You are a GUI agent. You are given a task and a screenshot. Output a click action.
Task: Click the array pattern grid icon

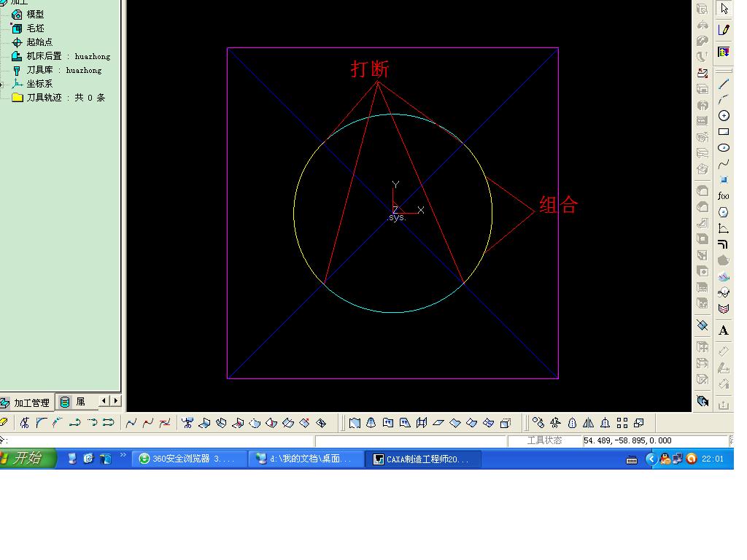pos(622,423)
